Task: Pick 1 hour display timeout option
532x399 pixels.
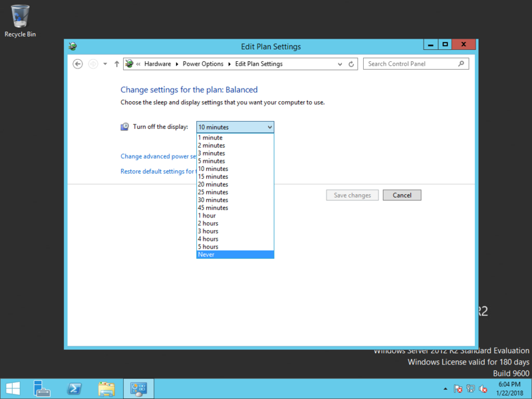Action: [x=235, y=215]
